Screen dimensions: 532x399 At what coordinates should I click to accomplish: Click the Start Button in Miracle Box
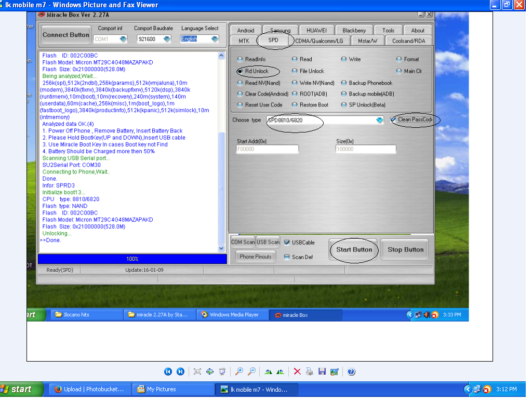354,250
